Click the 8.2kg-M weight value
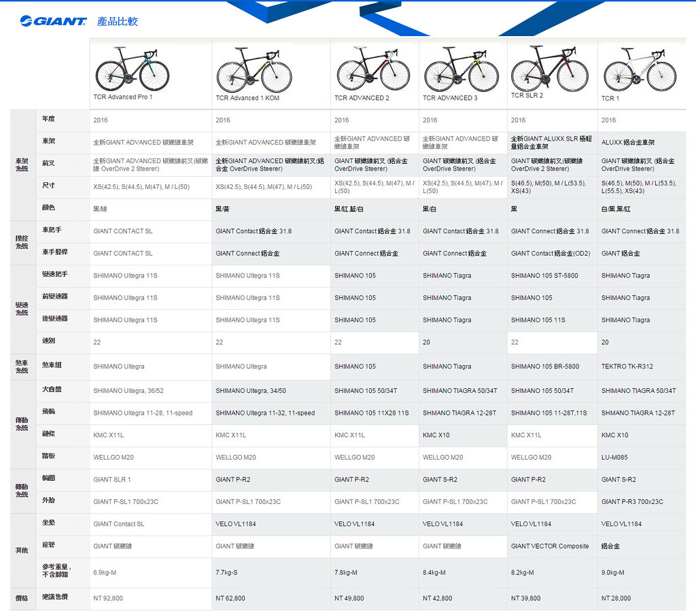Image resolution: width=696 pixels, height=616 pixels. tap(523, 572)
